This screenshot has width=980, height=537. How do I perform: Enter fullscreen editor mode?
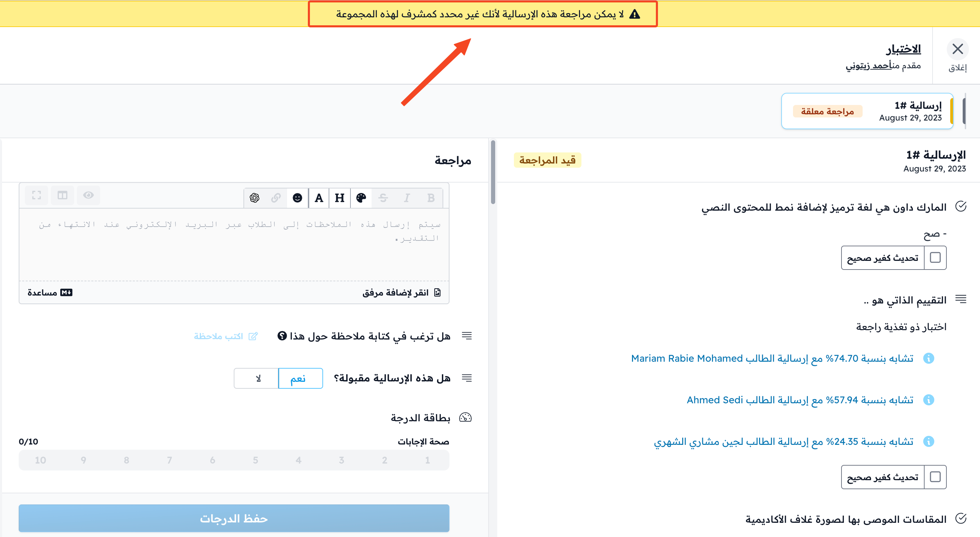pos(36,195)
